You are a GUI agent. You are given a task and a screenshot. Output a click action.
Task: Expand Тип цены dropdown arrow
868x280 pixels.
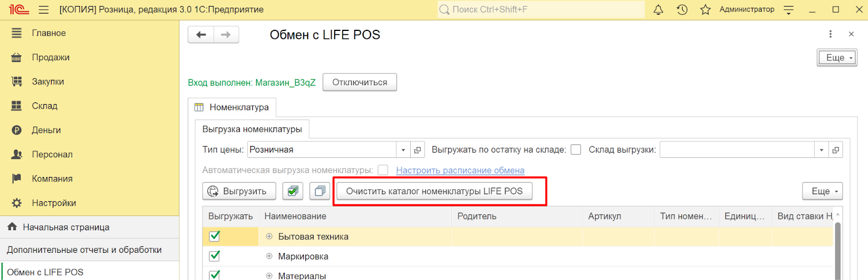click(x=403, y=150)
